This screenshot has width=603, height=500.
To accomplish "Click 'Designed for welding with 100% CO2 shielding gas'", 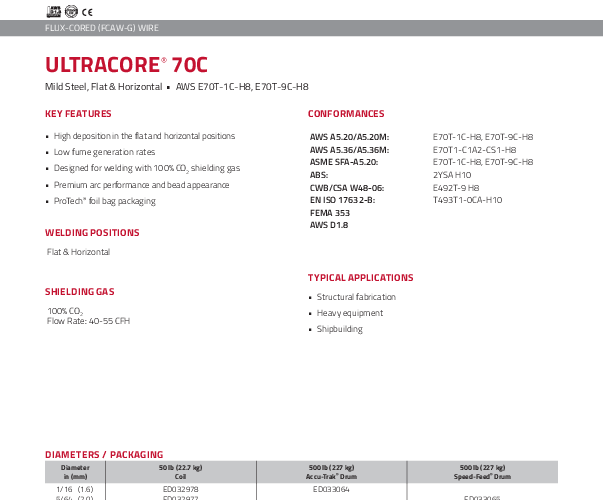I will [147, 168].
